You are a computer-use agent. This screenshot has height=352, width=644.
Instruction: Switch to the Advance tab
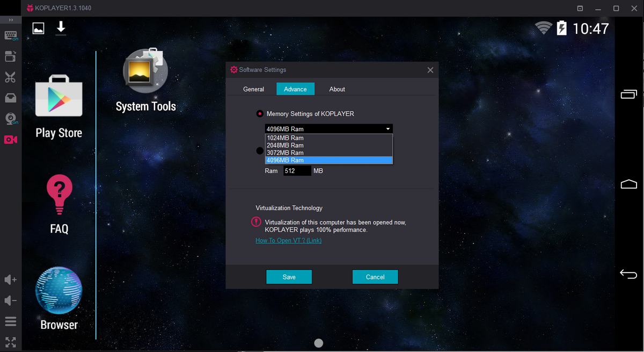pyautogui.click(x=295, y=89)
